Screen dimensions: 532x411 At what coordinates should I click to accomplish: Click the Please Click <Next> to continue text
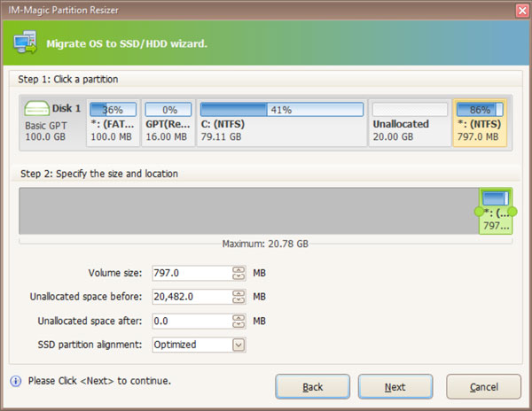[x=99, y=381]
